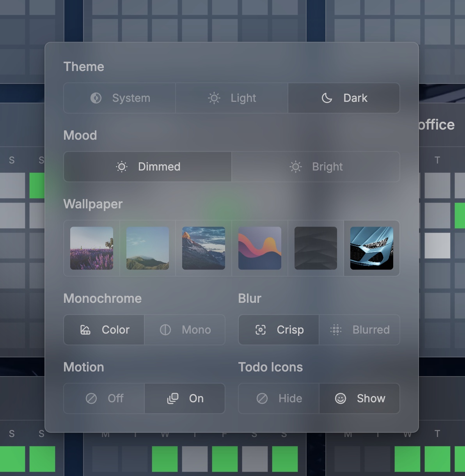Select the System theme option
Viewport: 465px width, 476px height.
click(x=120, y=98)
